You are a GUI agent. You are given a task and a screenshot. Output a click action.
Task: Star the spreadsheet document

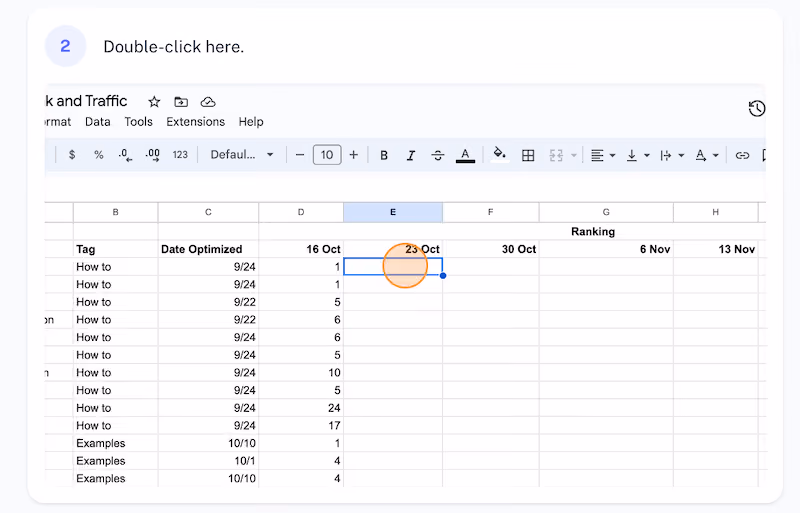point(154,102)
